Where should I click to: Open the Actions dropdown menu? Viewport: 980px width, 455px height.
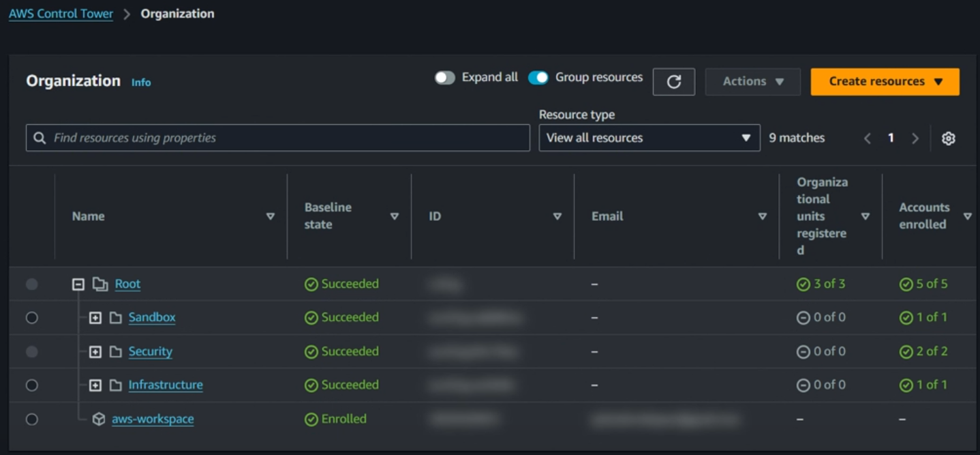click(x=753, y=82)
